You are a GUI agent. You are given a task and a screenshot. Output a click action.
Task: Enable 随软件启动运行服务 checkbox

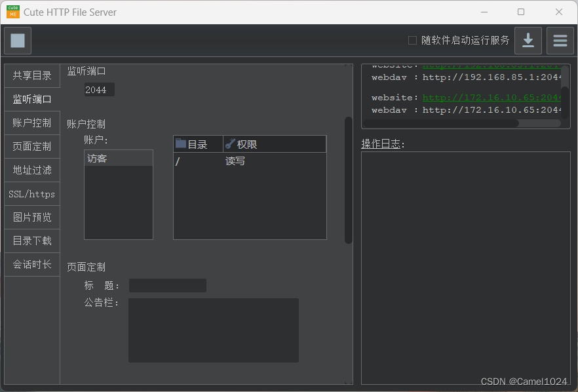pyautogui.click(x=412, y=41)
